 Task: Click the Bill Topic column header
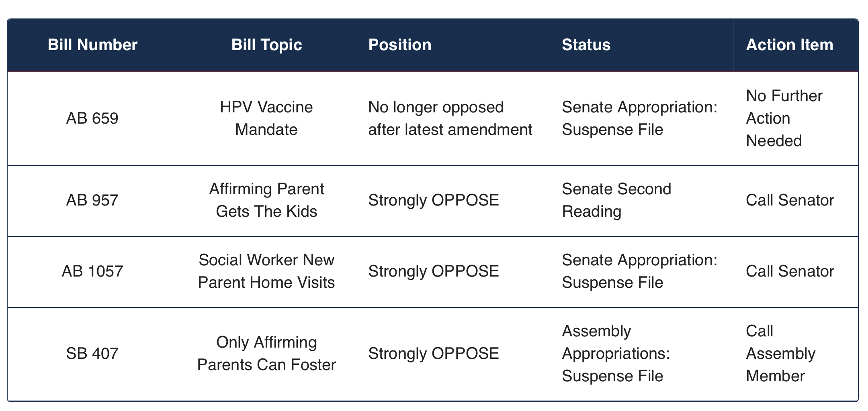(x=266, y=45)
